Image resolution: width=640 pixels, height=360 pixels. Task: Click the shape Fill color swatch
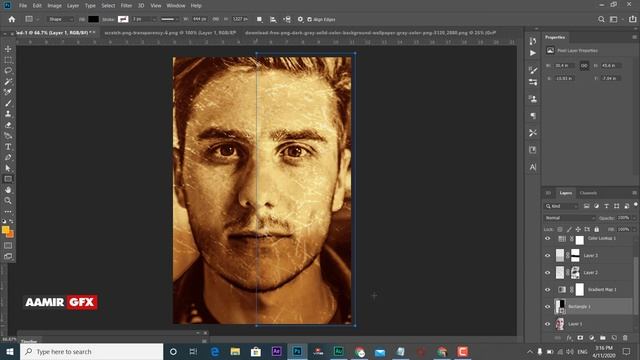[93, 19]
